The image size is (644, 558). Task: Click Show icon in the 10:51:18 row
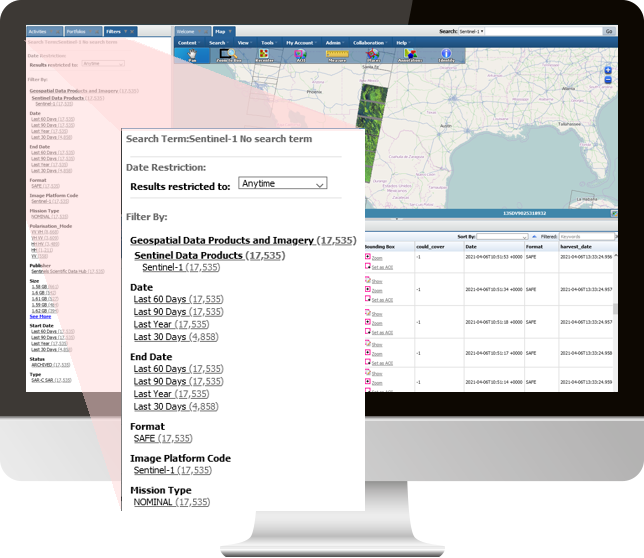click(x=368, y=313)
